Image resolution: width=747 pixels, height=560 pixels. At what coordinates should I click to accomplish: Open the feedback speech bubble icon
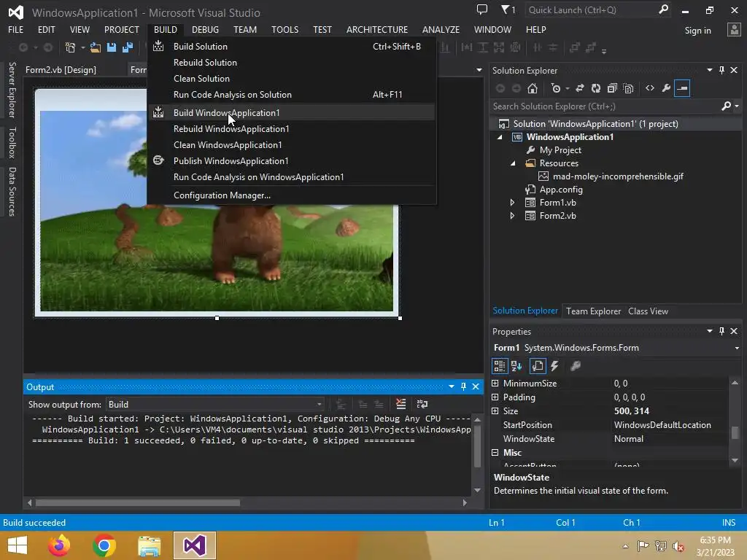tap(482, 9)
